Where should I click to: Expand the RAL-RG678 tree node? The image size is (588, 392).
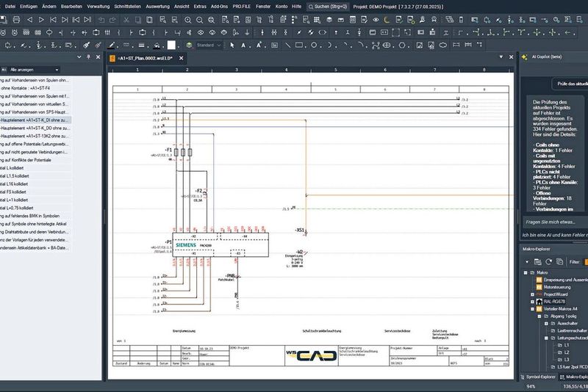[532, 301]
